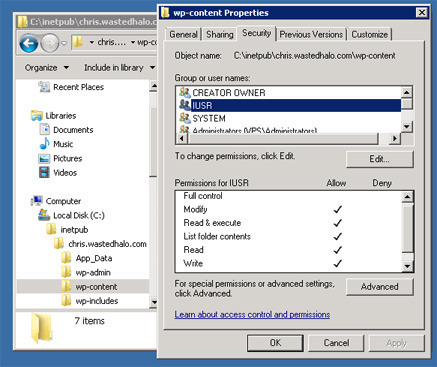Open the Music library
The image size is (437, 367).
(x=63, y=144)
